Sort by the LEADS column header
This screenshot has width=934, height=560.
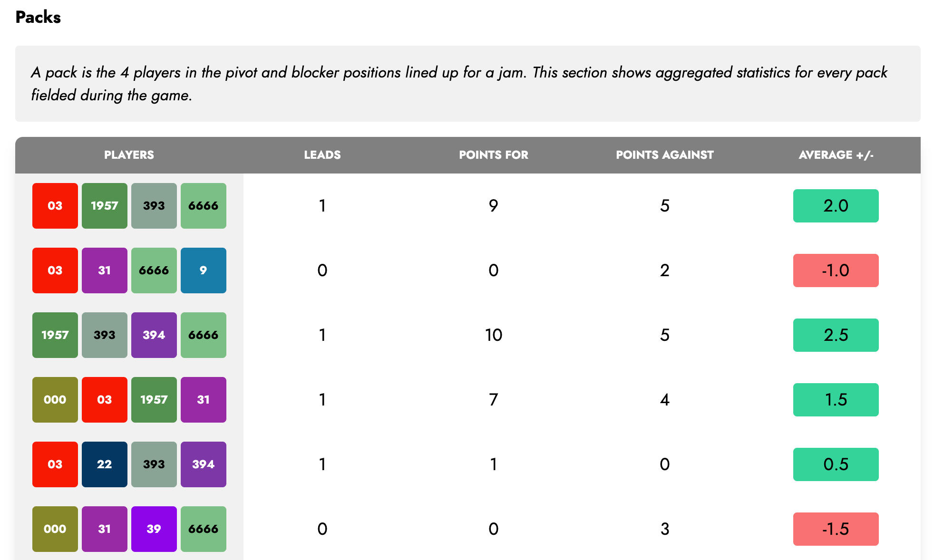click(322, 155)
